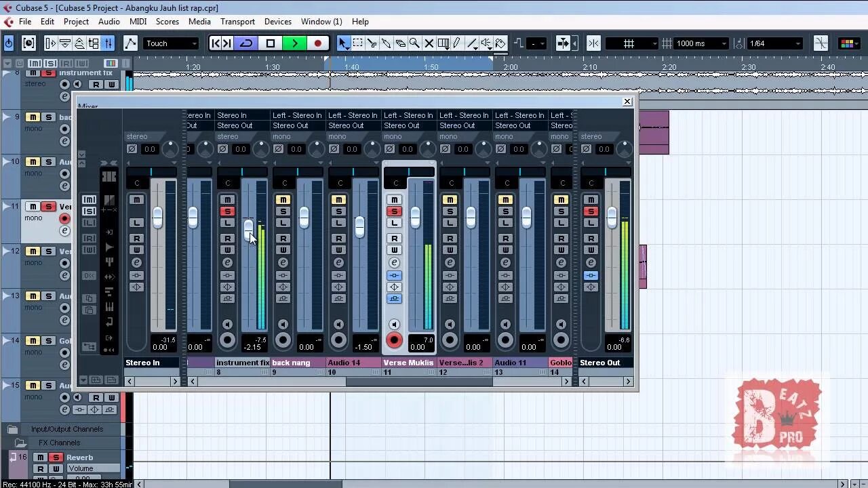The height and width of the screenshot is (488, 868).
Task: Click the Stop transport button
Action: [x=271, y=43]
